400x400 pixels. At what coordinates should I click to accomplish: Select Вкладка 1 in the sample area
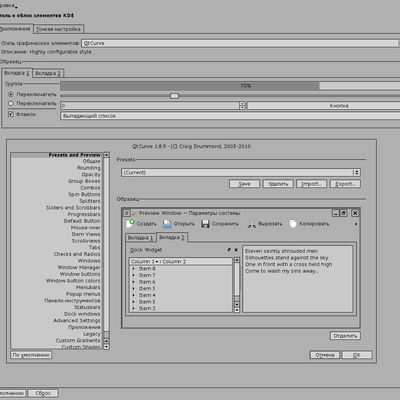pos(17,73)
